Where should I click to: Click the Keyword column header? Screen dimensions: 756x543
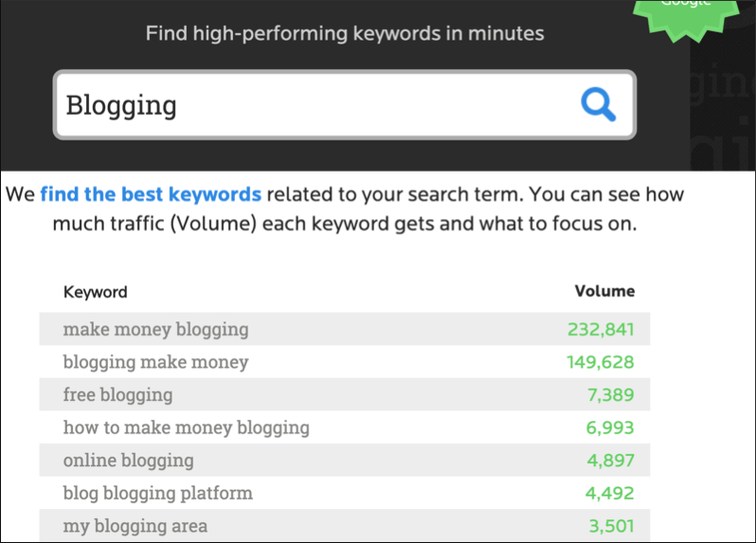(96, 292)
